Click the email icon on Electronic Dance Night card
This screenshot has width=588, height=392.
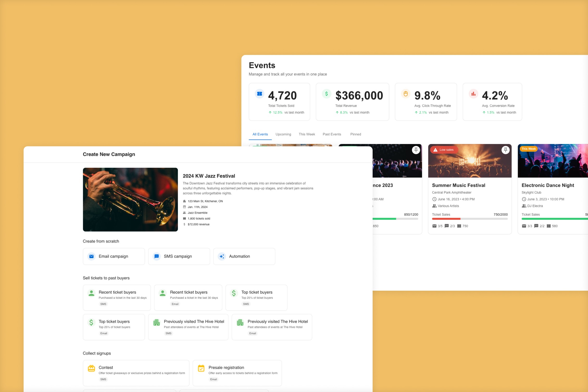pos(524,226)
